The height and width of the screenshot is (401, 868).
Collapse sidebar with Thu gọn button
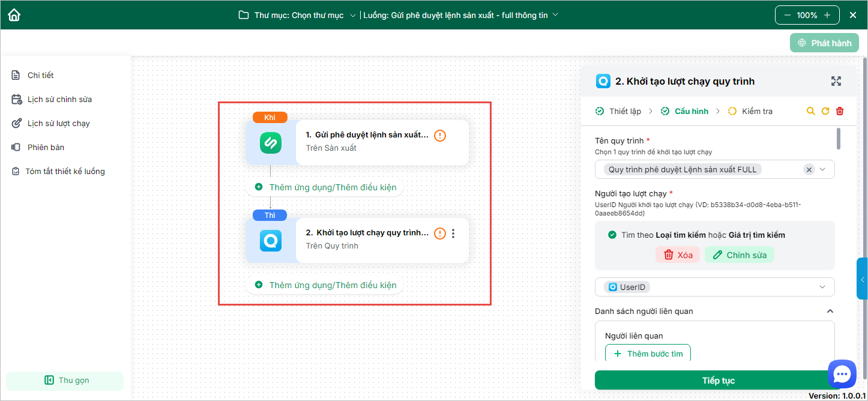coord(65,381)
